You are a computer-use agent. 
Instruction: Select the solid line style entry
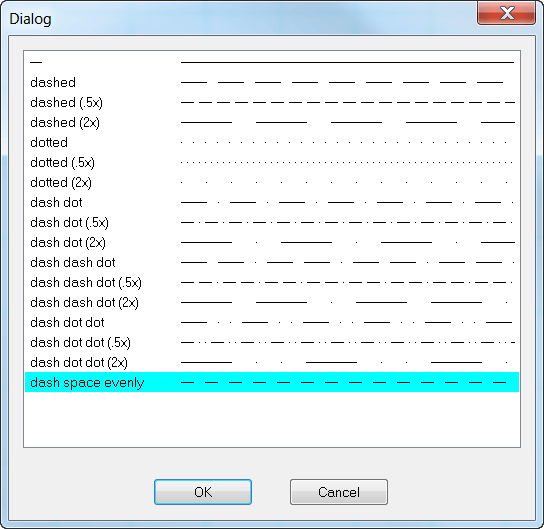point(272,62)
